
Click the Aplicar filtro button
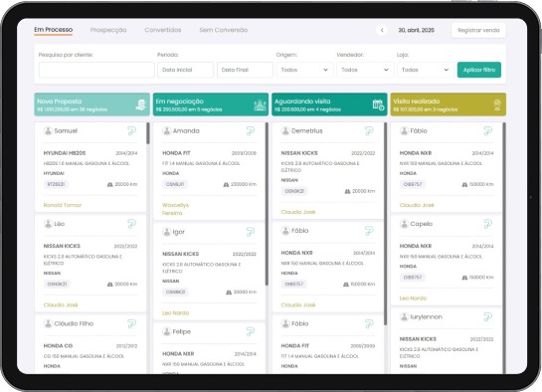[x=479, y=70]
